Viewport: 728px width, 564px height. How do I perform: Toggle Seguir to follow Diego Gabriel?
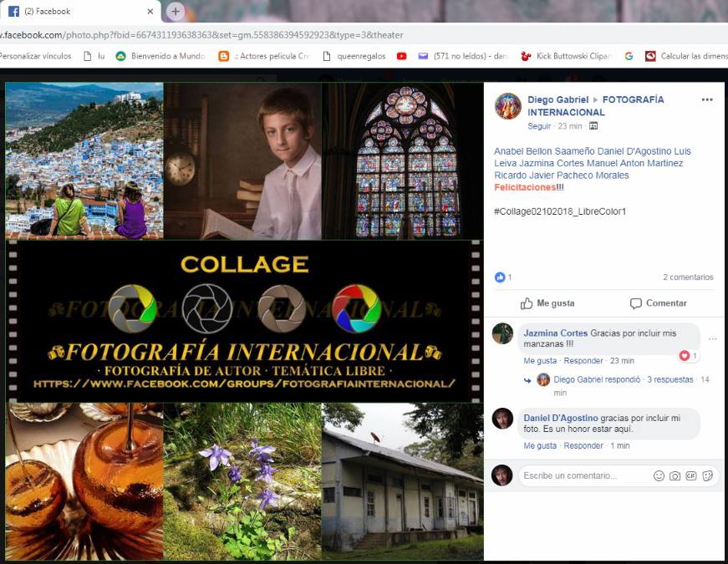pos(539,126)
